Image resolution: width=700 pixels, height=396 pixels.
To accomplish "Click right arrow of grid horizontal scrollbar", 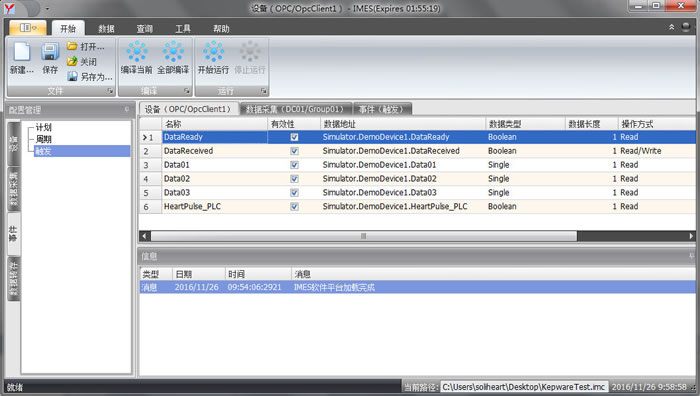I will coord(691,236).
